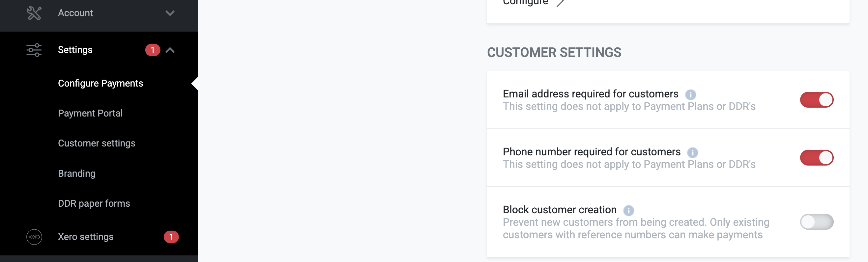Click the Configure link arrow
This screenshot has width=868, height=262.
(560, 3)
